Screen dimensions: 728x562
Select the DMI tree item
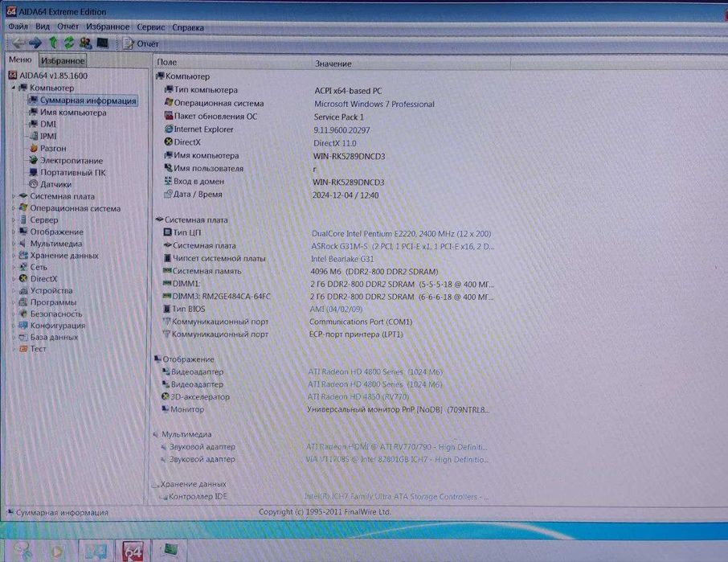(x=43, y=124)
